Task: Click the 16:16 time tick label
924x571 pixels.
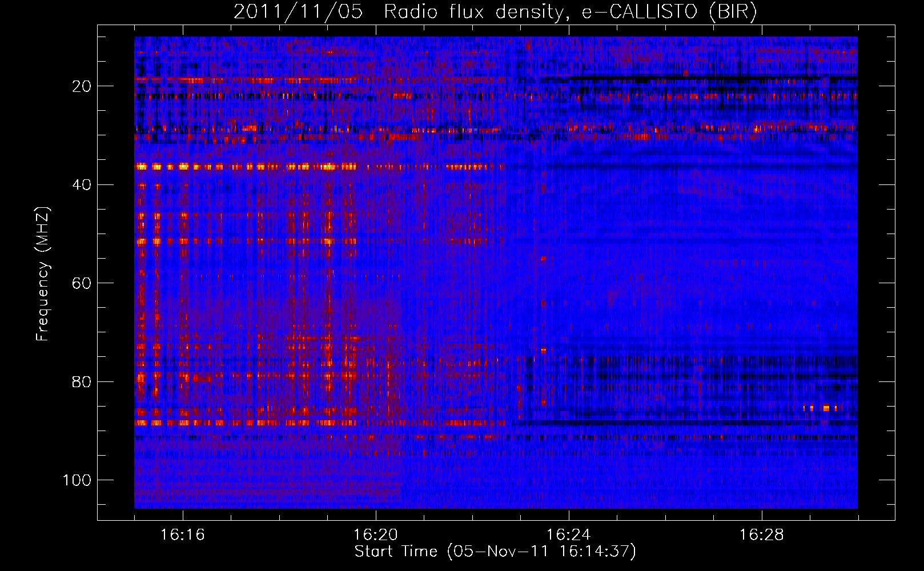Action: [x=183, y=535]
